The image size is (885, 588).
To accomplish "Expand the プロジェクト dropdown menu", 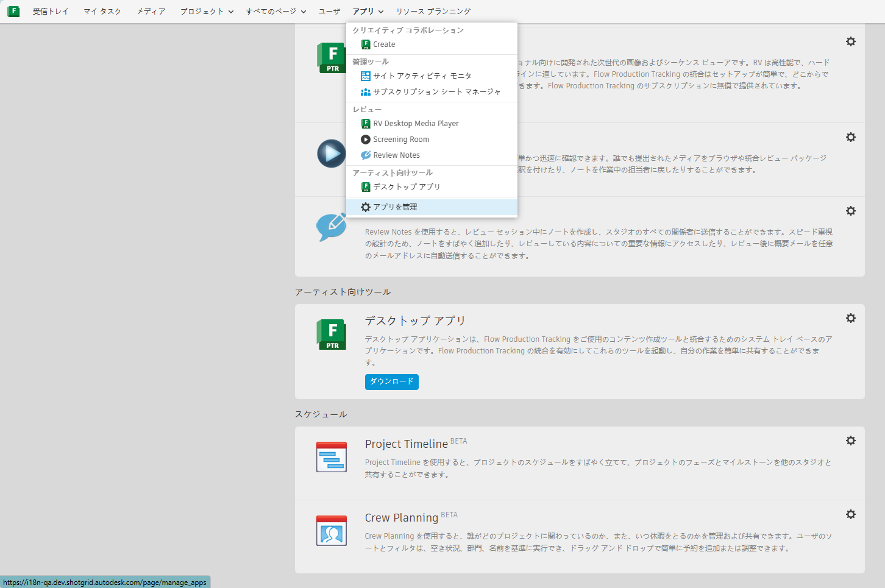I will [x=207, y=12].
